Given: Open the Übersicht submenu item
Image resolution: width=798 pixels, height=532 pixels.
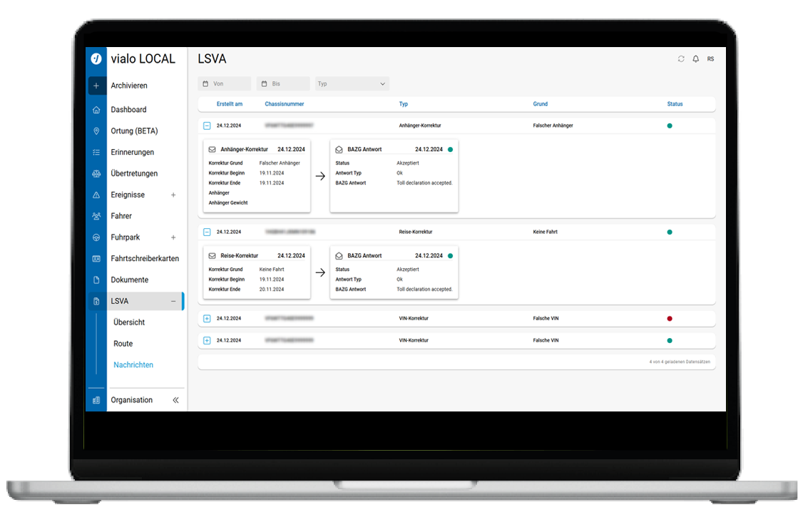Looking at the screenshot, I should (x=129, y=322).
